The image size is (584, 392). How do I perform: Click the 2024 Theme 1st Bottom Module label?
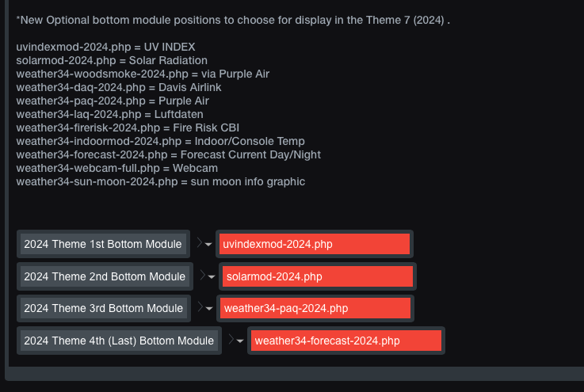[103, 244]
